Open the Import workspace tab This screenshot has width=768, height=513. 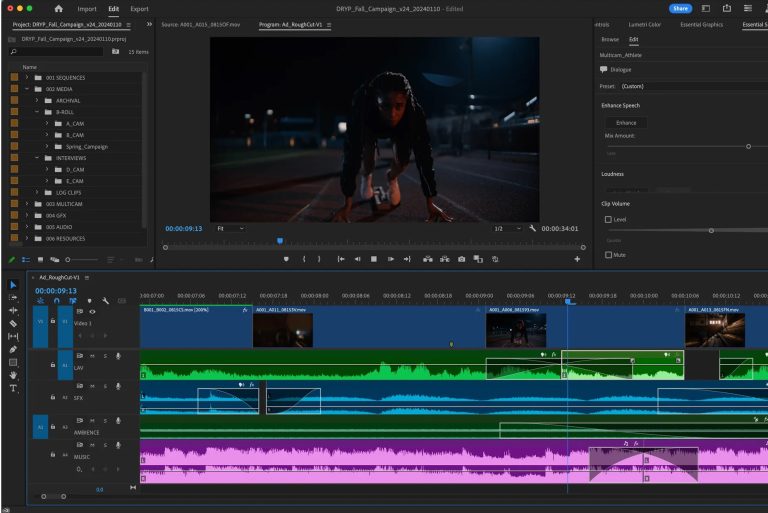click(87, 9)
